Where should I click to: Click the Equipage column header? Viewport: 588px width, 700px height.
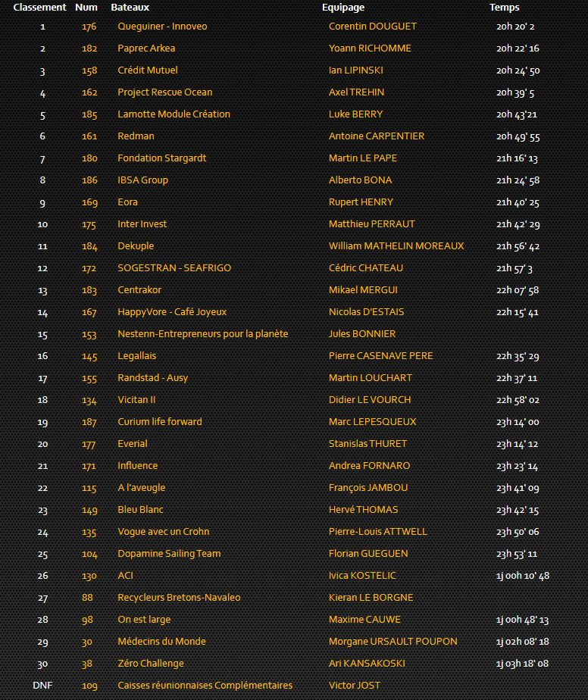pyautogui.click(x=342, y=8)
